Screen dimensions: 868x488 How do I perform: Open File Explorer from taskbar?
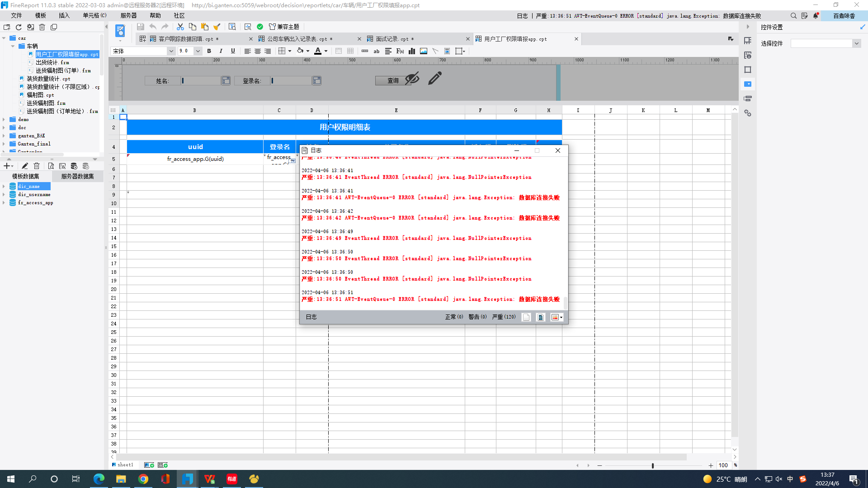tap(121, 479)
